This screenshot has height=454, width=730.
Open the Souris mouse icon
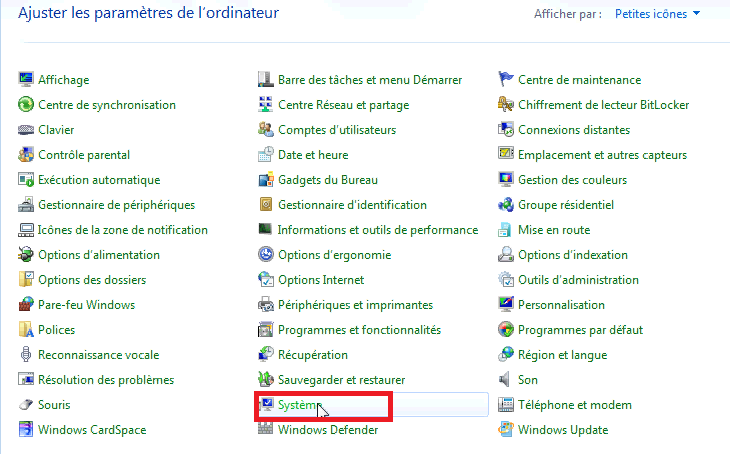(26, 405)
